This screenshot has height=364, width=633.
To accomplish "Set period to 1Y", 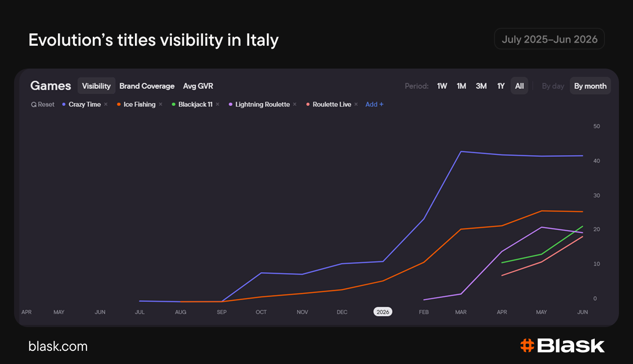I will (x=501, y=86).
